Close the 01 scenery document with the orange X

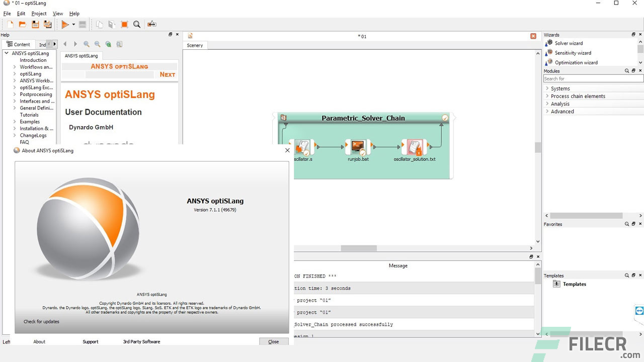[x=533, y=36]
